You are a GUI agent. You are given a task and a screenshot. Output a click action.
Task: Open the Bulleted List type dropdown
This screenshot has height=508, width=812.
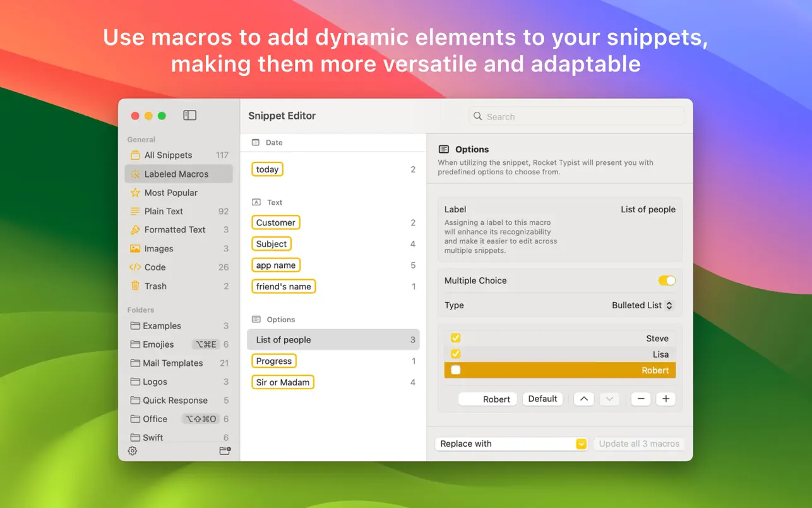[642, 305]
